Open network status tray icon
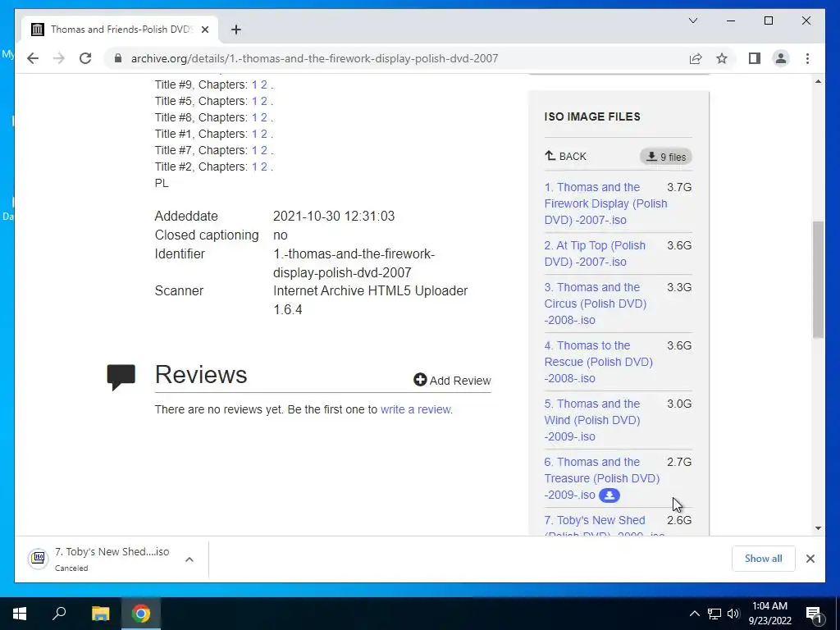This screenshot has height=630, width=840. tap(714, 614)
